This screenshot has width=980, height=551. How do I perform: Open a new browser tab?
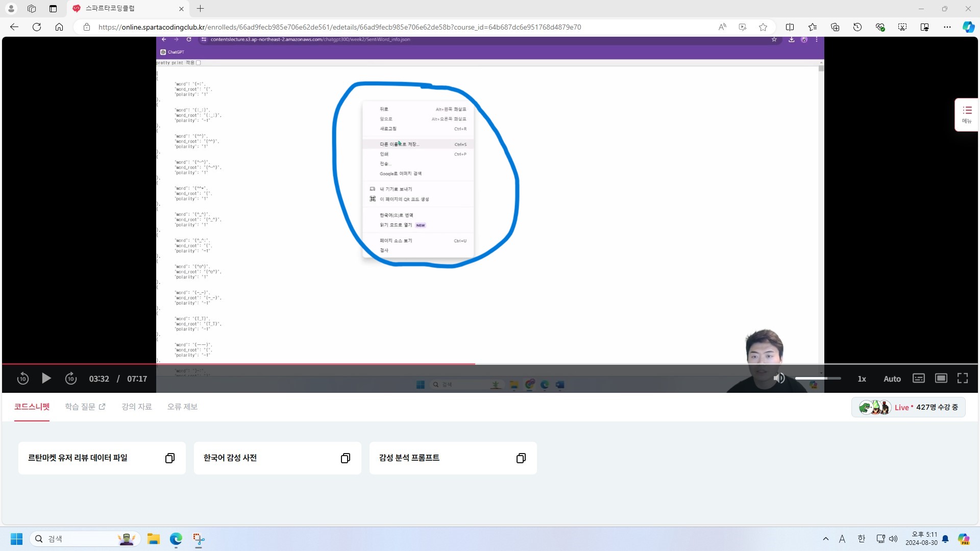pyautogui.click(x=201, y=9)
